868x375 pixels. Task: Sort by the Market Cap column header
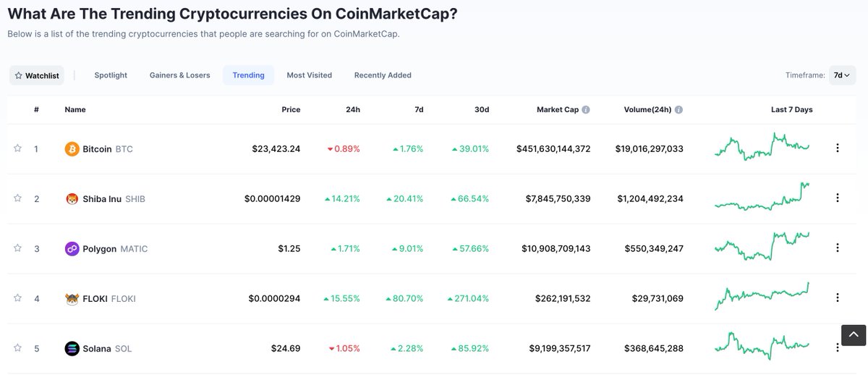point(558,110)
